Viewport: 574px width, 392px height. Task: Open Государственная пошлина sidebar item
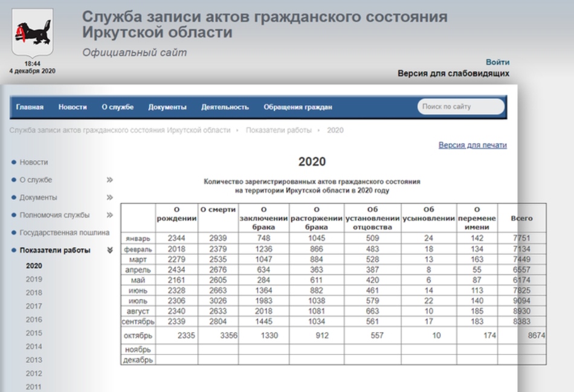(65, 233)
